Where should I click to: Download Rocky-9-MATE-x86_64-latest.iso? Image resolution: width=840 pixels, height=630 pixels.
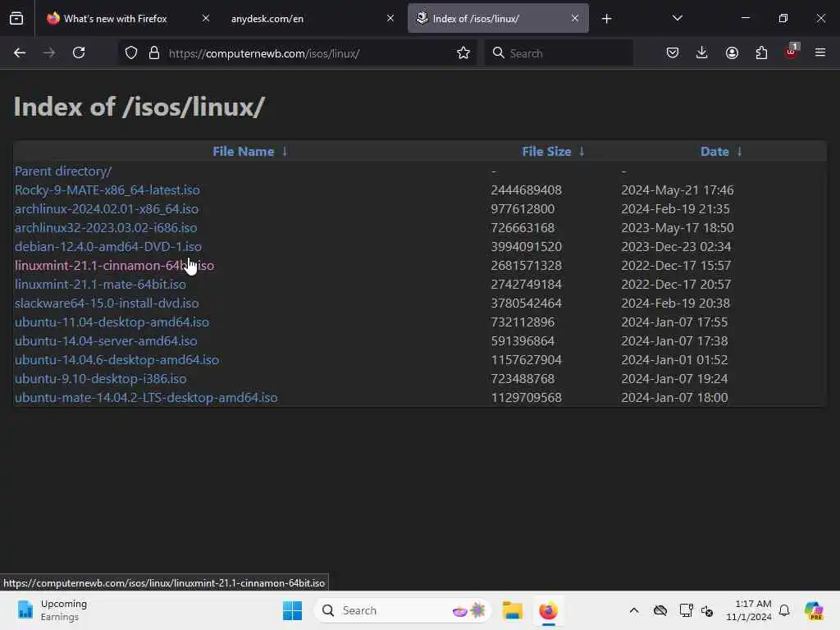pyautogui.click(x=107, y=189)
